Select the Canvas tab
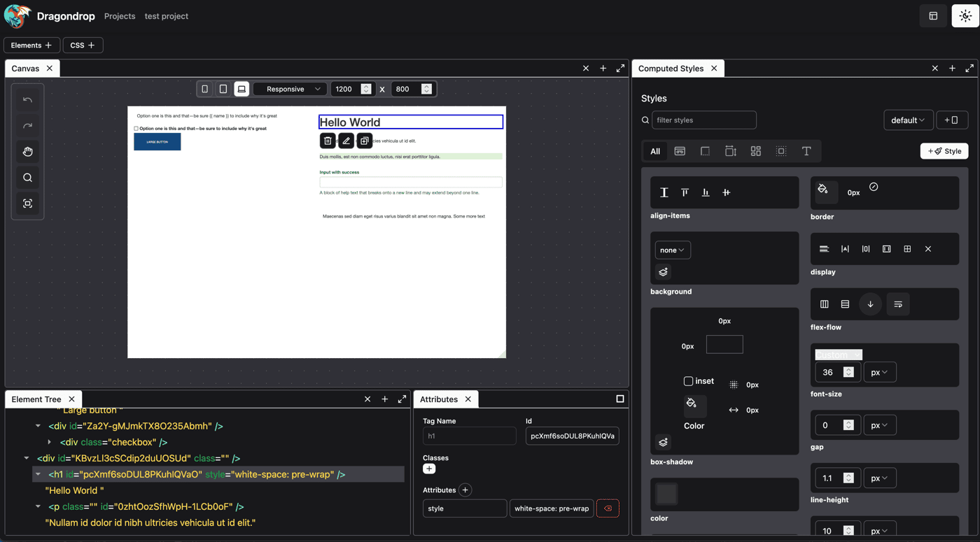This screenshot has height=542, width=980. pyautogui.click(x=25, y=69)
